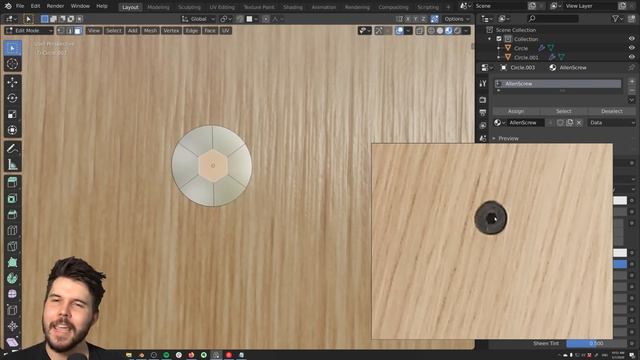Select the Rotate tool
The width and height of the screenshot is (640, 360).
click(12, 98)
